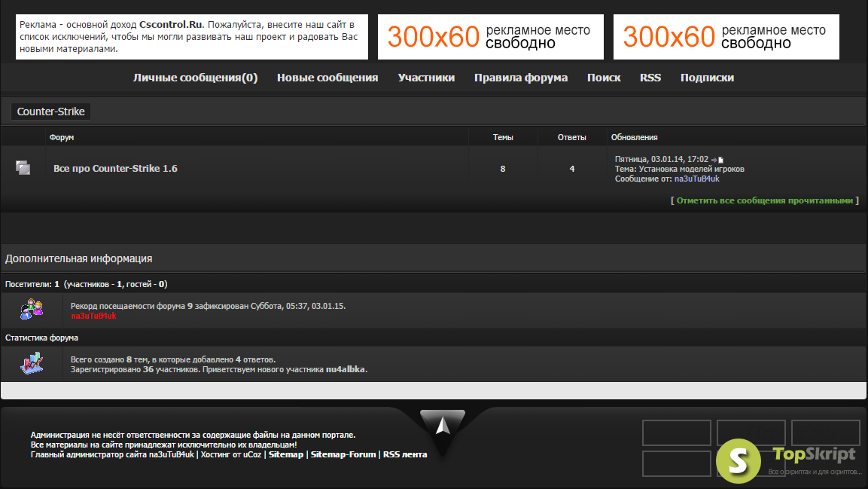Open the Sitemap link in the footer
868x489 pixels.
coord(285,454)
